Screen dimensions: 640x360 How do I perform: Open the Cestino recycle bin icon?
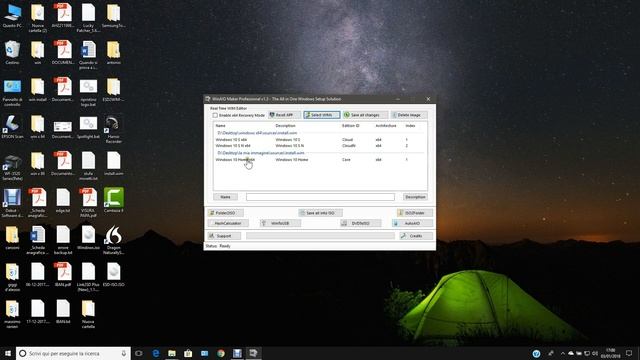pyautogui.click(x=12, y=53)
